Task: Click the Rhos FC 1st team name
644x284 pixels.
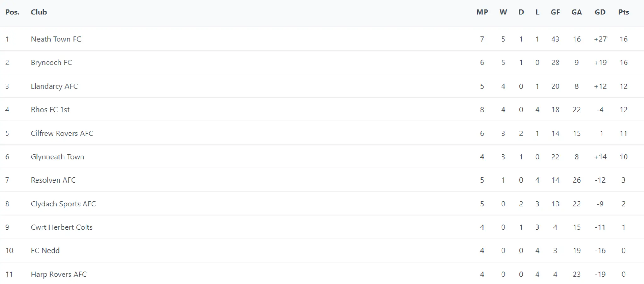Action: (x=50, y=110)
